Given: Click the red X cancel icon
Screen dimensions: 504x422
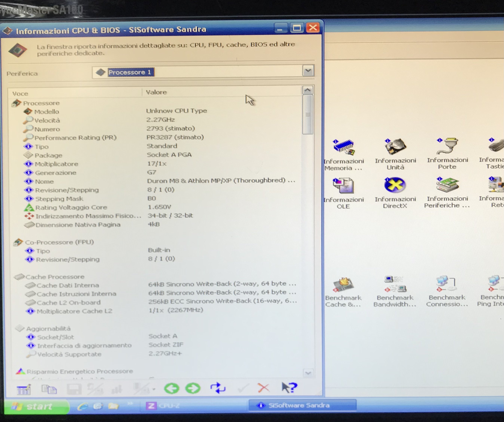Looking at the screenshot, I should click(263, 388).
